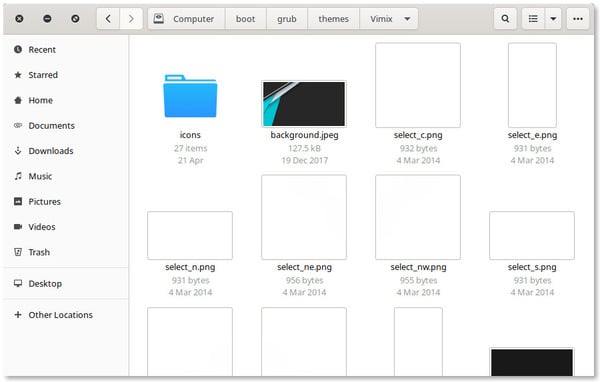Open Documents in the sidebar

pos(65,125)
